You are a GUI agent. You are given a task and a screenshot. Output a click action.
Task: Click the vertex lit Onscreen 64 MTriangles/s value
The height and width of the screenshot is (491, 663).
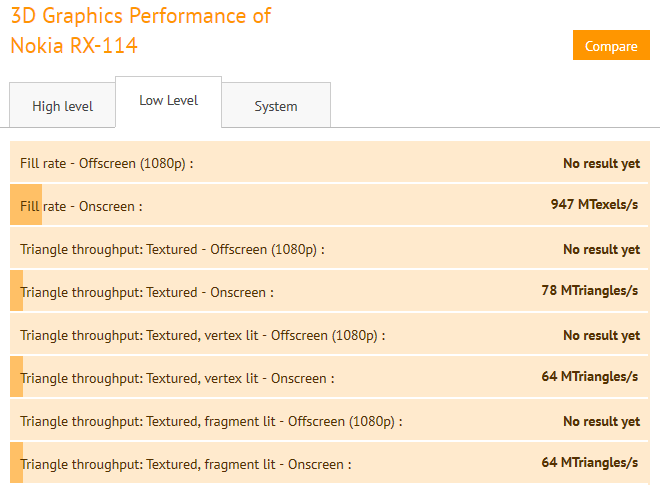(589, 377)
